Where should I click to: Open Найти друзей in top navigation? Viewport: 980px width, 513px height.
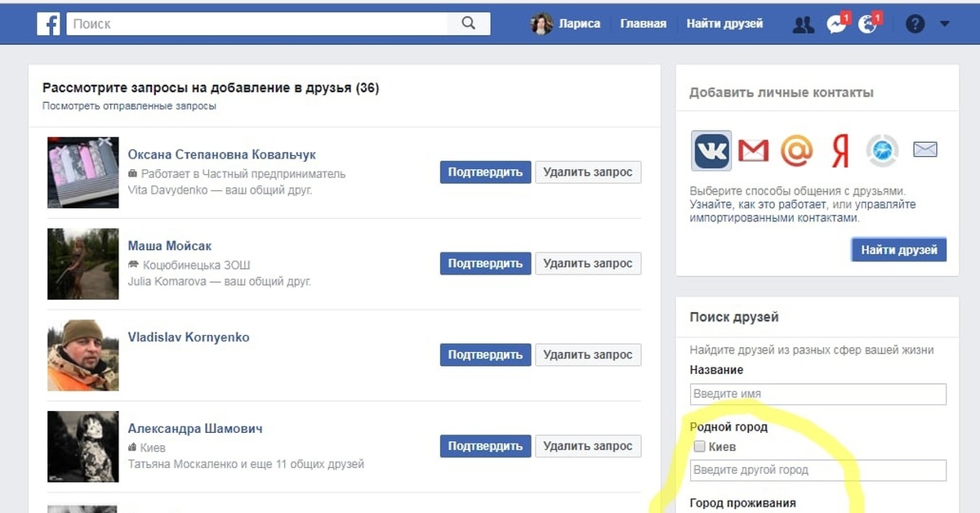(x=724, y=24)
